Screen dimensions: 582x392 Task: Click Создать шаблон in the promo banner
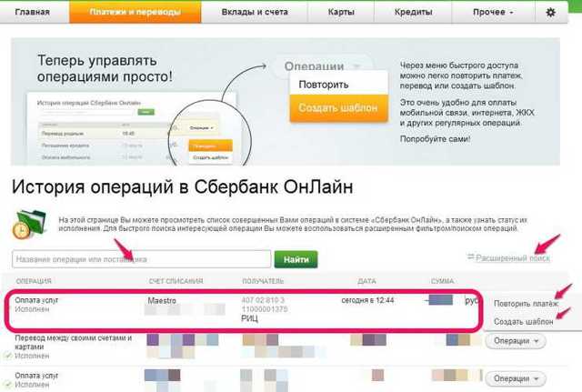click(338, 107)
